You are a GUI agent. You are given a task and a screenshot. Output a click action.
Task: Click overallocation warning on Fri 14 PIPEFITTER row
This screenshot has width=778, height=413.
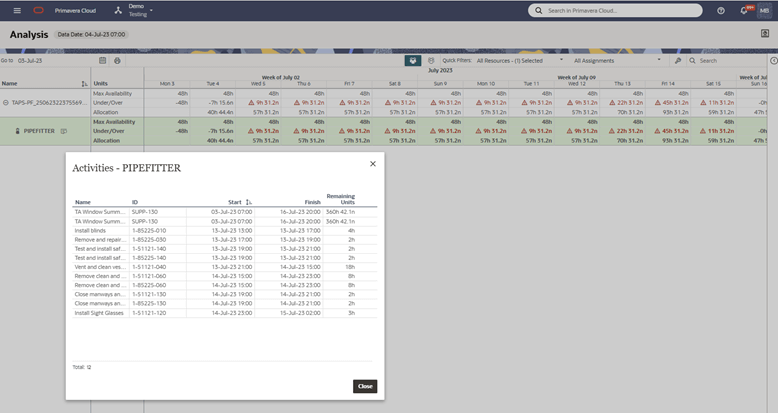(x=658, y=131)
